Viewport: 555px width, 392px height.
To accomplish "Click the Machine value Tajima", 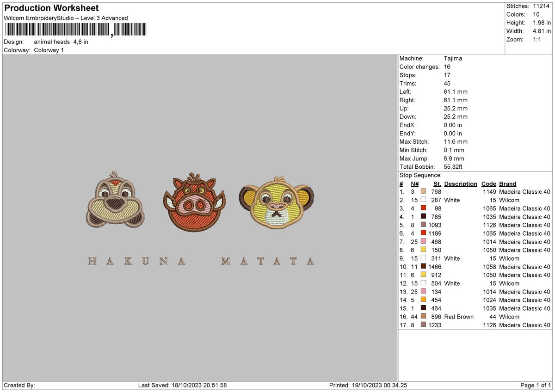I will 453,58.
